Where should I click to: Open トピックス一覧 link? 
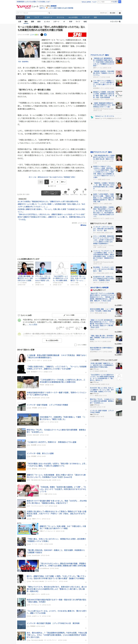[x=115, y=21]
